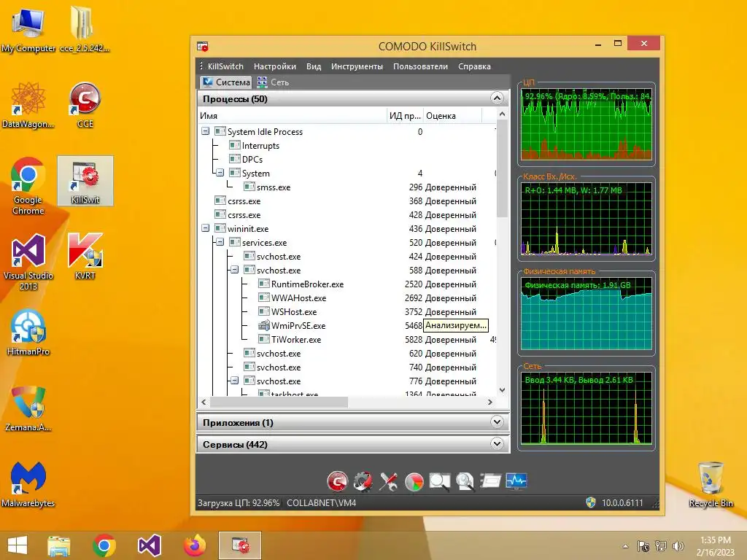Sort by the Имя column header
This screenshot has width=747, height=560.
click(293, 116)
